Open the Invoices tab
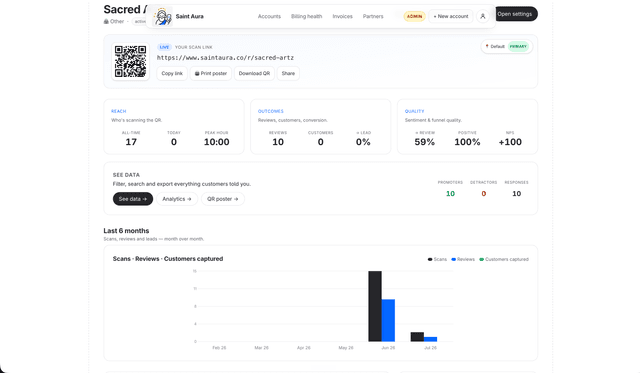640x373 pixels. pos(342,16)
